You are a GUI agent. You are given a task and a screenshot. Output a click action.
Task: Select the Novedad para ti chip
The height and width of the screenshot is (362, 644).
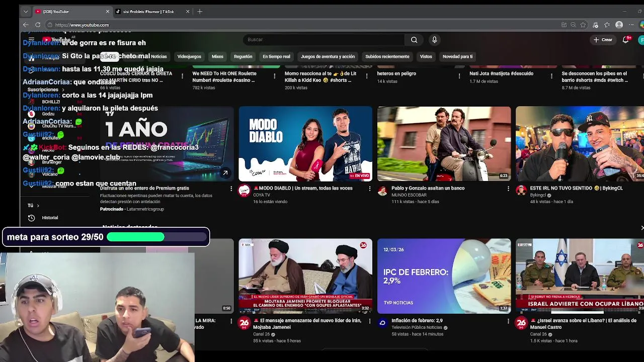(457, 56)
